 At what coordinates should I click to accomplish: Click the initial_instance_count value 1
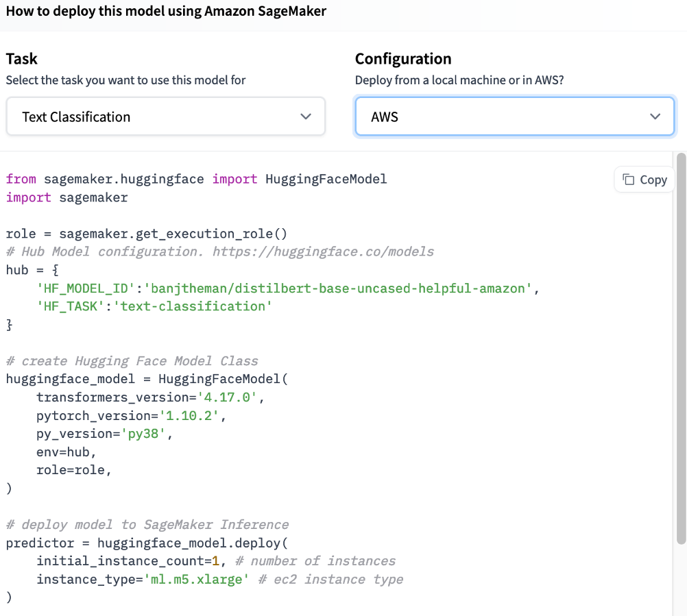[x=215, y=561]
